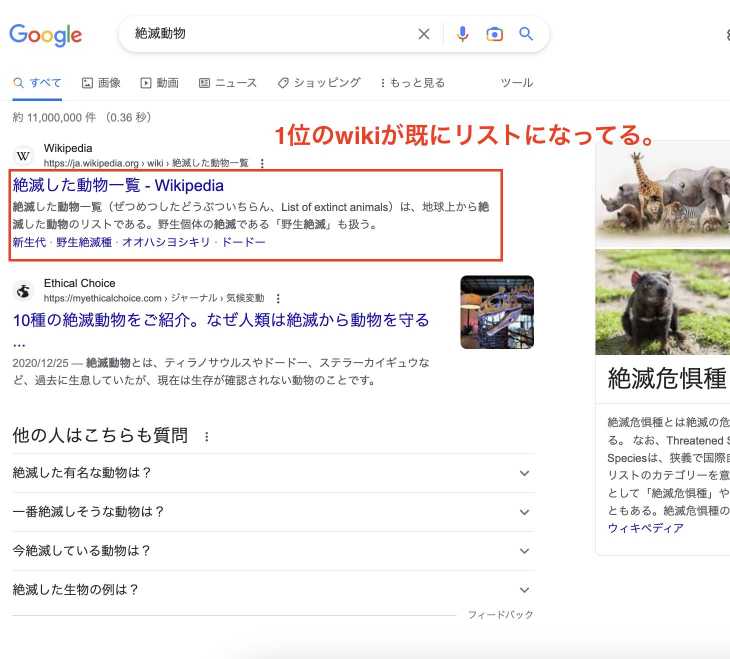The height and width of the screenshot is (659, 730).
Task: Click the Ethical Choice favicon
Action: pos(23,291)
